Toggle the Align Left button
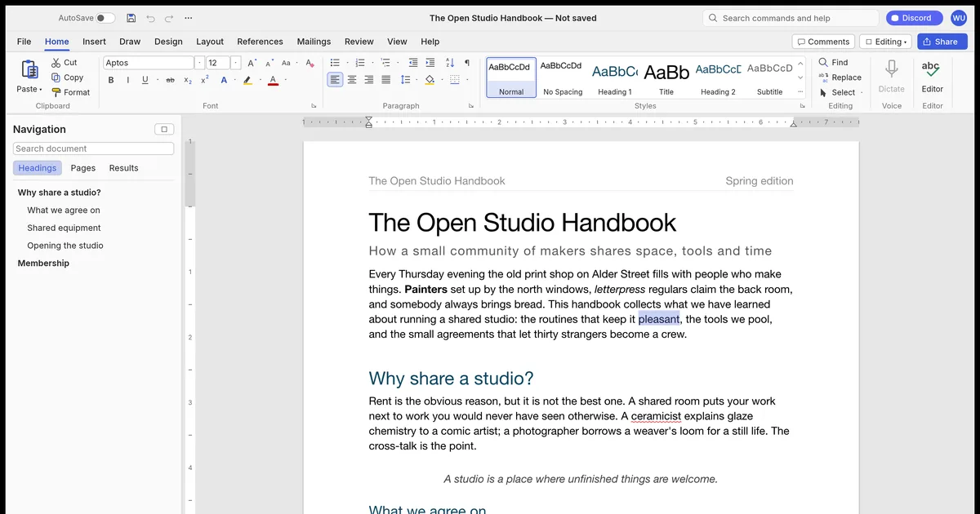Image resolution: width=980 pixels, height=514 pixels. [x=335, y=79]
